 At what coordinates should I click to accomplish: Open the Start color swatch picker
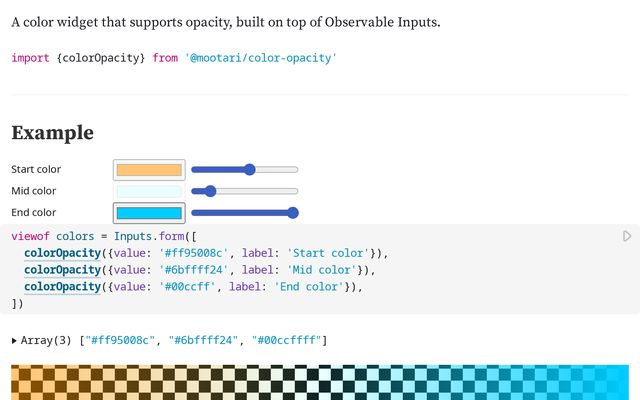click(149, 170)
